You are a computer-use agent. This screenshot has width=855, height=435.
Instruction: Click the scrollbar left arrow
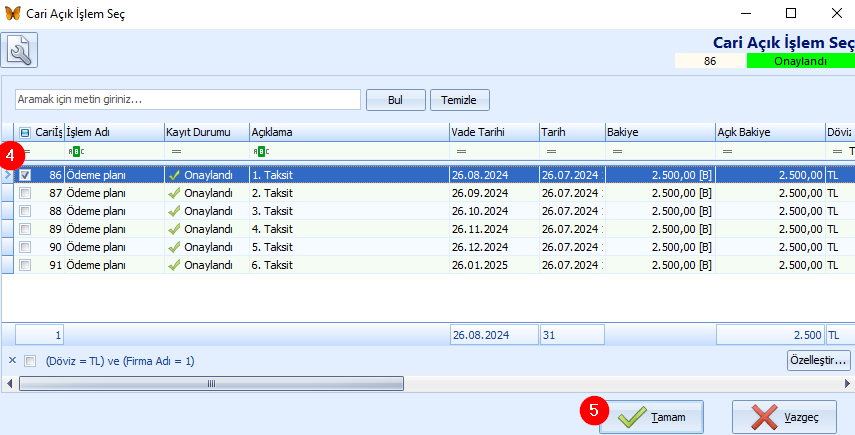pyautogui.click(x=8, y=383)
